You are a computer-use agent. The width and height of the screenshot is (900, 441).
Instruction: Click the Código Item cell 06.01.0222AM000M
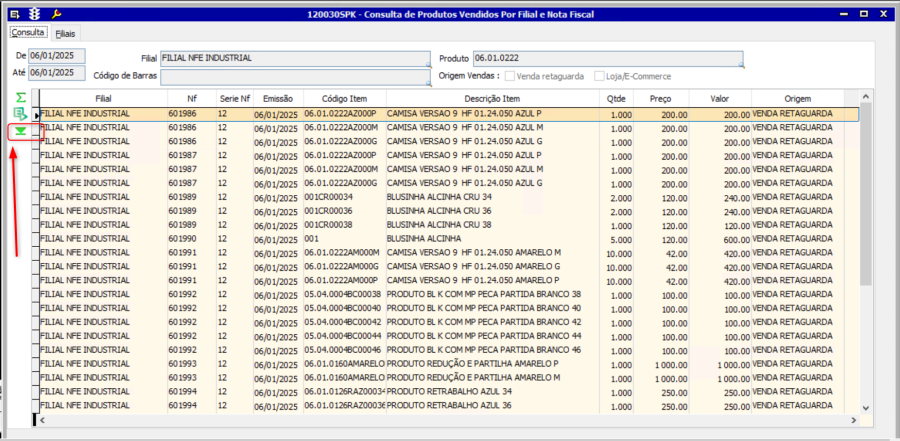tap(344, 253)
